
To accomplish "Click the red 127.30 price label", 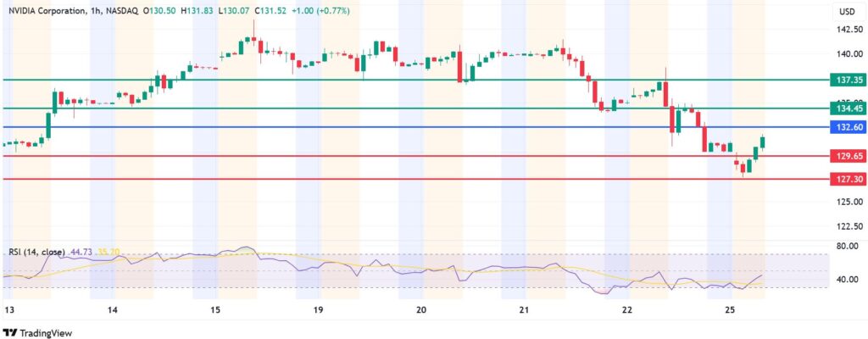I will tap(849, 180).
